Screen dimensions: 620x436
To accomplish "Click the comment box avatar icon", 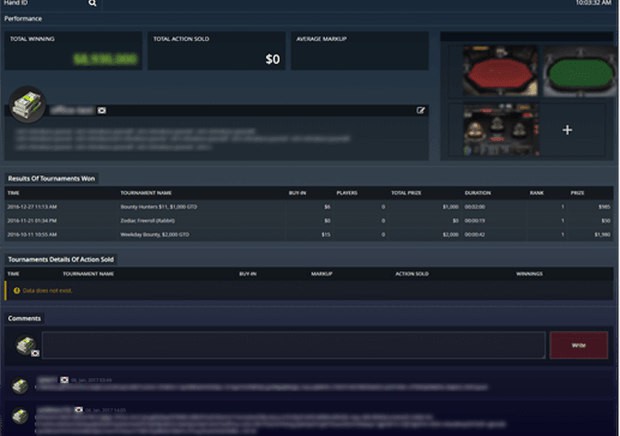I will [26, 345].
